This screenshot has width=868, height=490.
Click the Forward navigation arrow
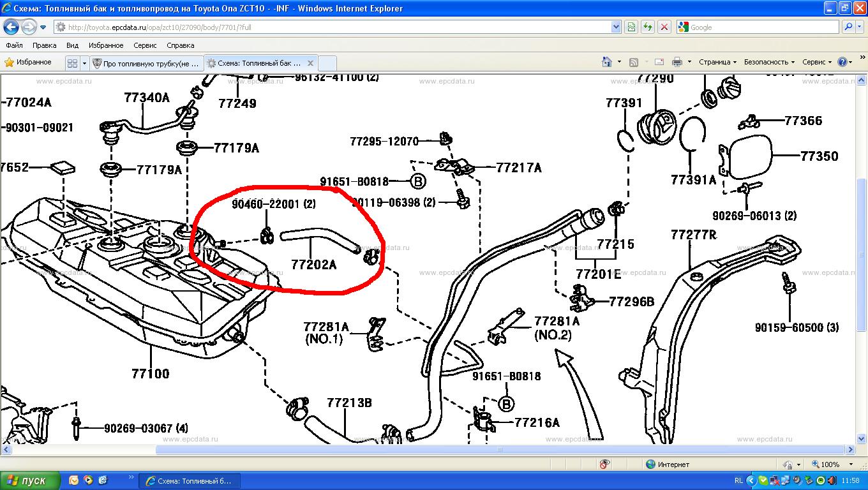click(x=29, y=27)
